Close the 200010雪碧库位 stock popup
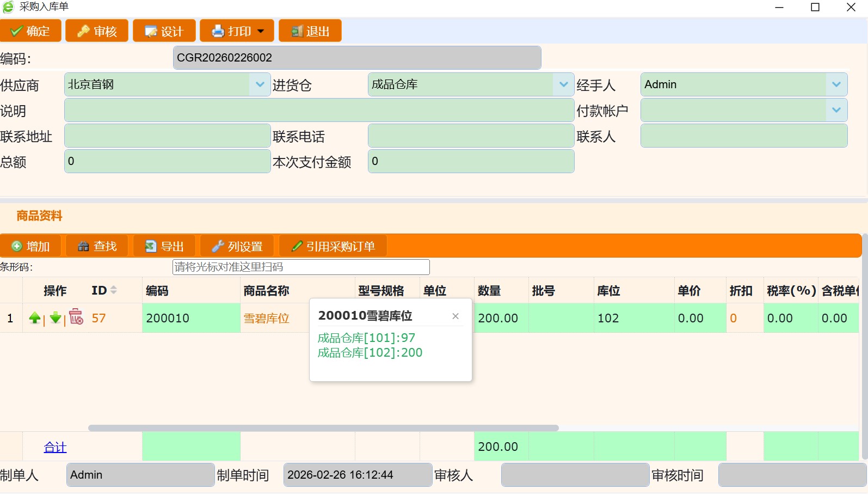The height and width of the screenshot is (495, 868). 455,316
